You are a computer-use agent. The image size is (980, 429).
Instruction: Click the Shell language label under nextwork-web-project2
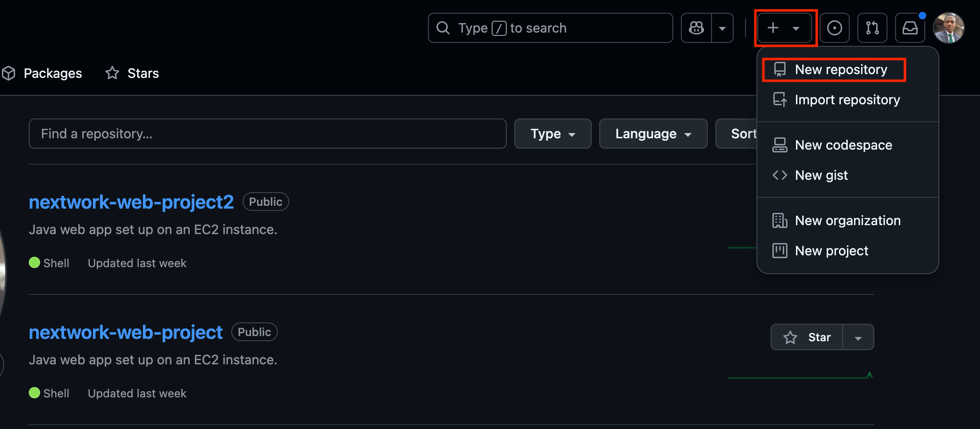56,263
